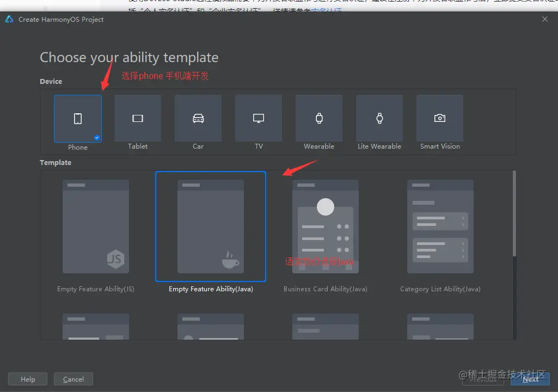Select Empty Feature Ability(Java) template
558x392 pixels.
211,226
